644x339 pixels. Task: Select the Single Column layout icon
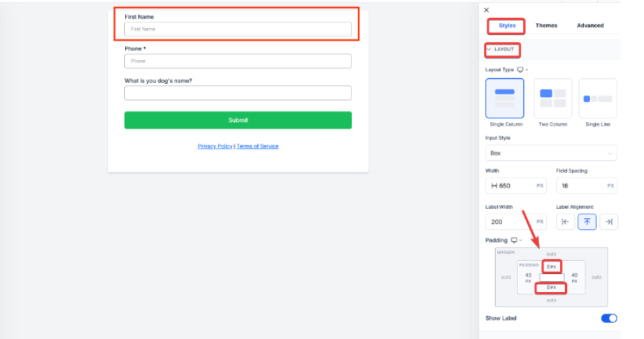[504, 98]
